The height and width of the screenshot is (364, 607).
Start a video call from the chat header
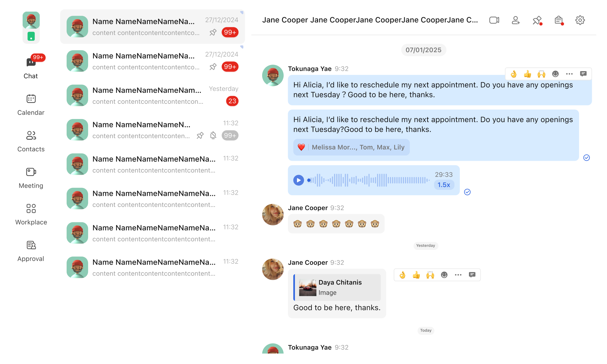point(494,20)
